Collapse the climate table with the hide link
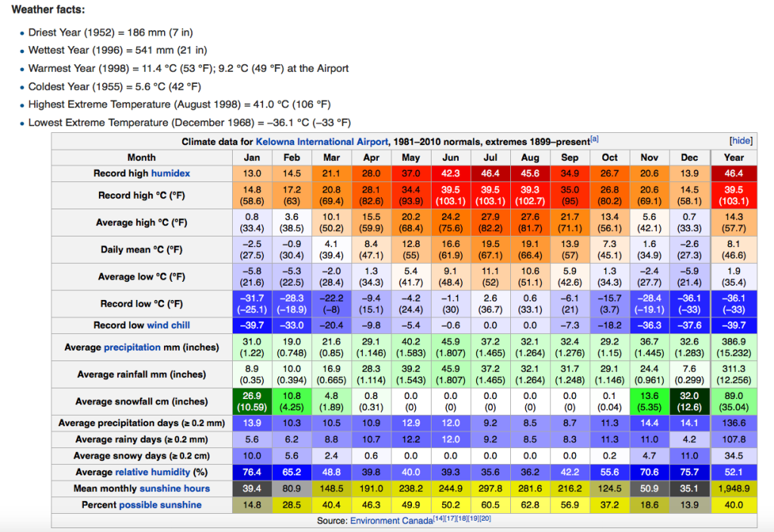 click(x=740, y=141)
